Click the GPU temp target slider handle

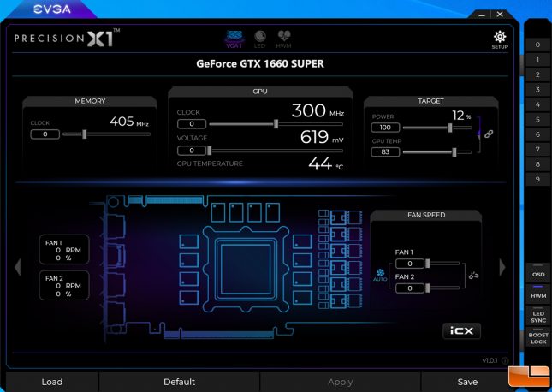pyautogui.click(x=454, y=152)
